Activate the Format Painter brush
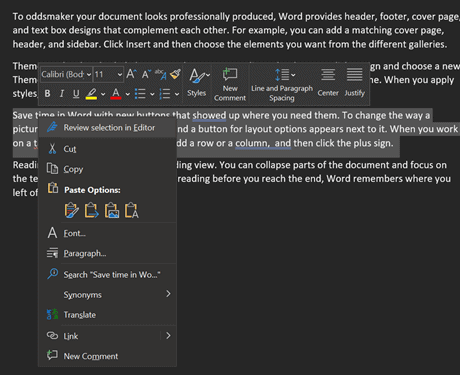 (x=175, y=74)
